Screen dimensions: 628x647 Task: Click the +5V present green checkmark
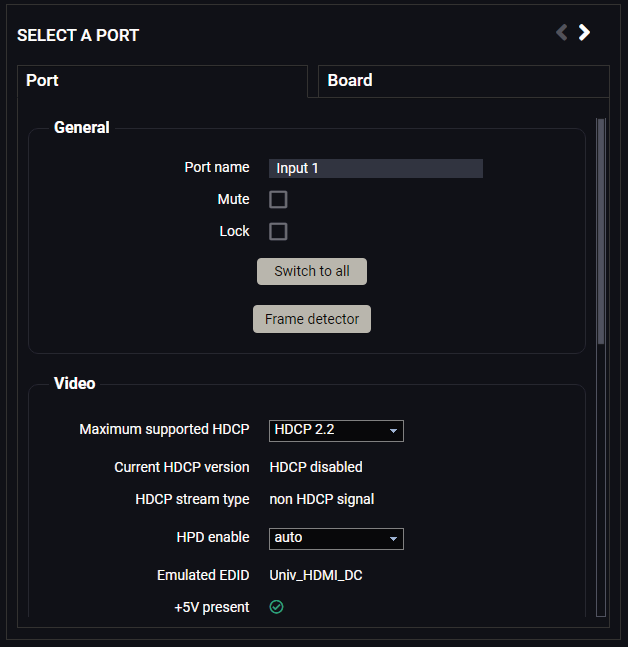tap(276, 607)
